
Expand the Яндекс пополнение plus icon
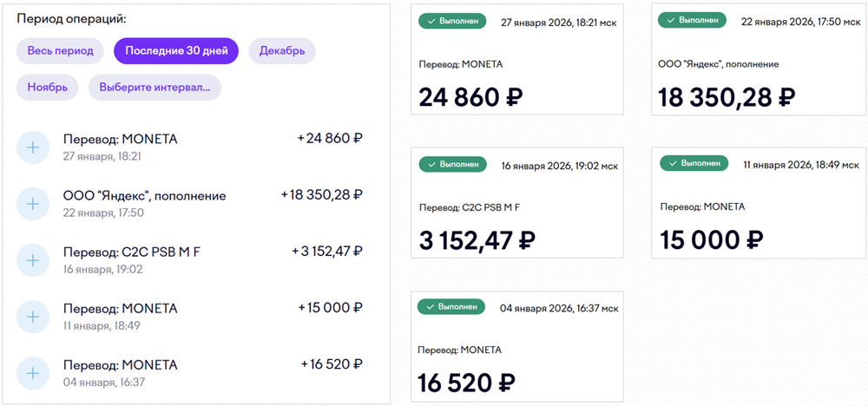pyautogui.click(x=33, y=204)
